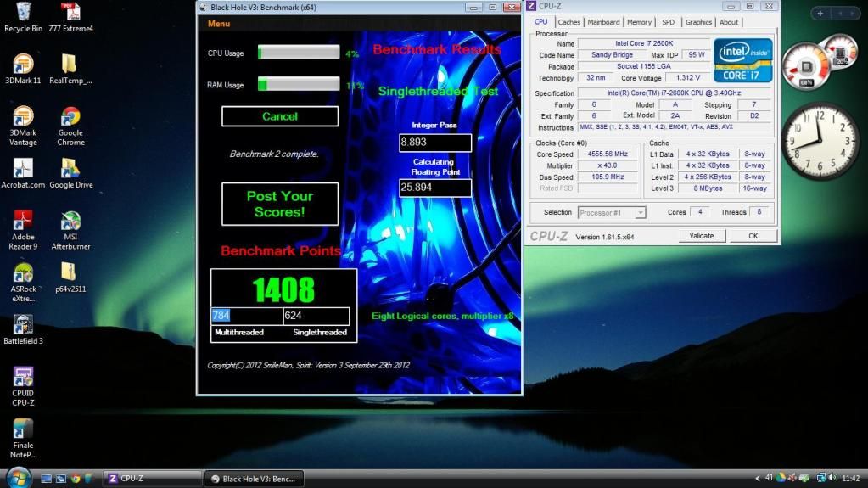Viewport: 868px width, 488px height.
Task: Open the p64v2511 folder on the desktop
Action: click(70, 278)
